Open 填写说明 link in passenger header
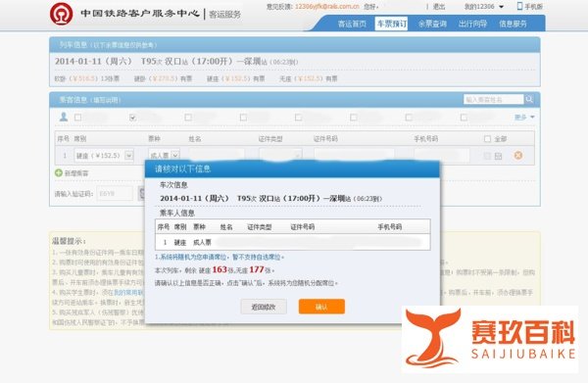The height and width of the screenshot is (383, 588). (x=107, y=100)
